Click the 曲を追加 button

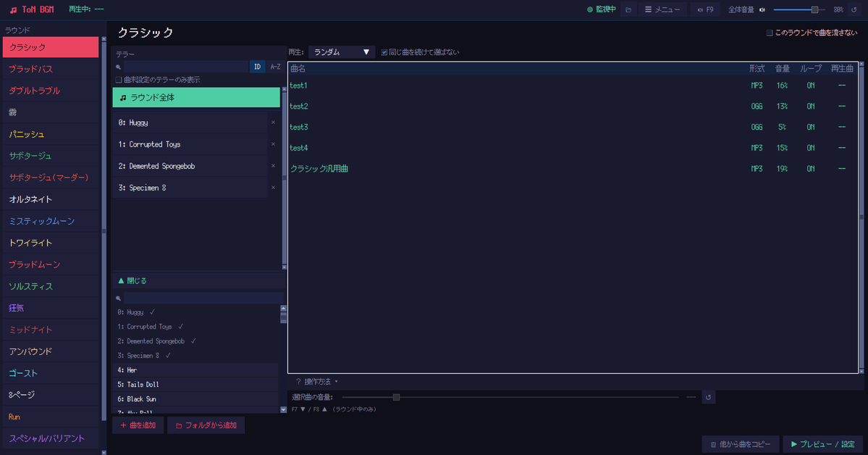click(x=138, y=425)
